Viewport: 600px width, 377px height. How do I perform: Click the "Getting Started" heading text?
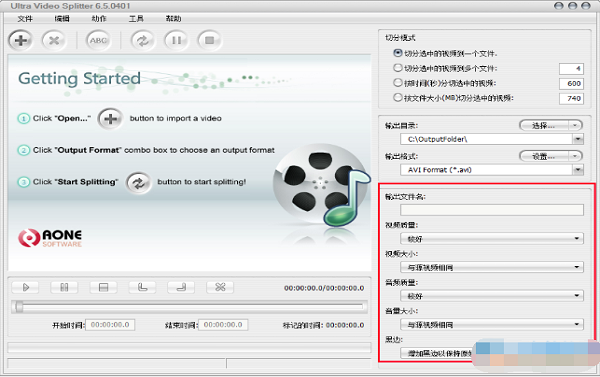(79, 78)
